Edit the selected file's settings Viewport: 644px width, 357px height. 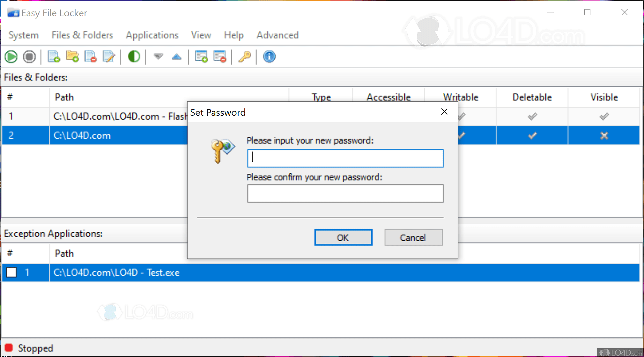[x=109, y=56]
